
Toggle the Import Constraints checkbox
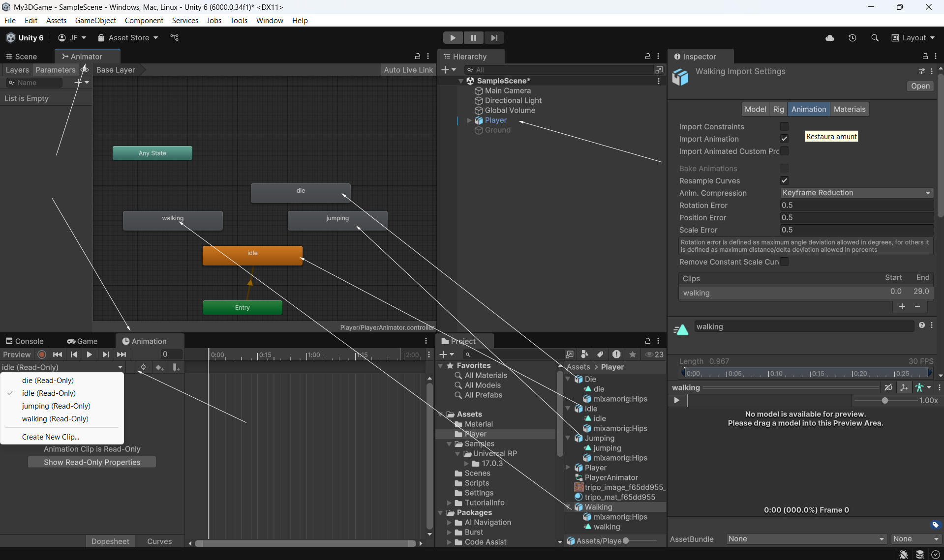[x=784, y=127]
